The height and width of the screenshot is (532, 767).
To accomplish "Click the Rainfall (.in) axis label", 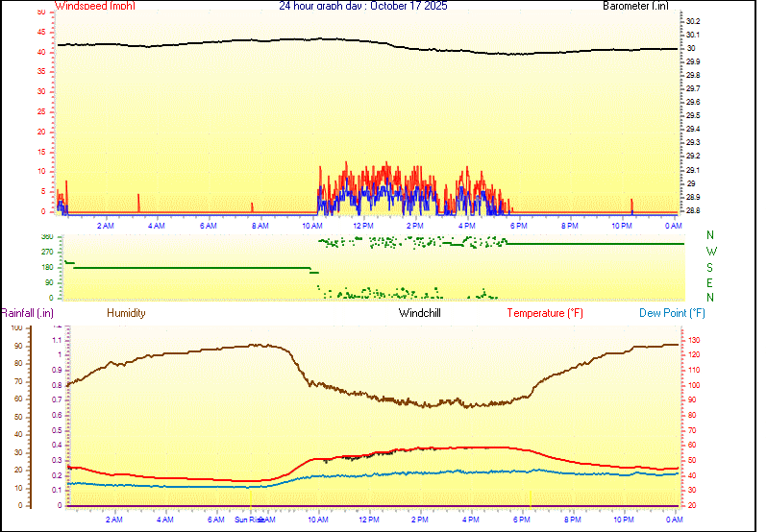I will coord(27,313).
